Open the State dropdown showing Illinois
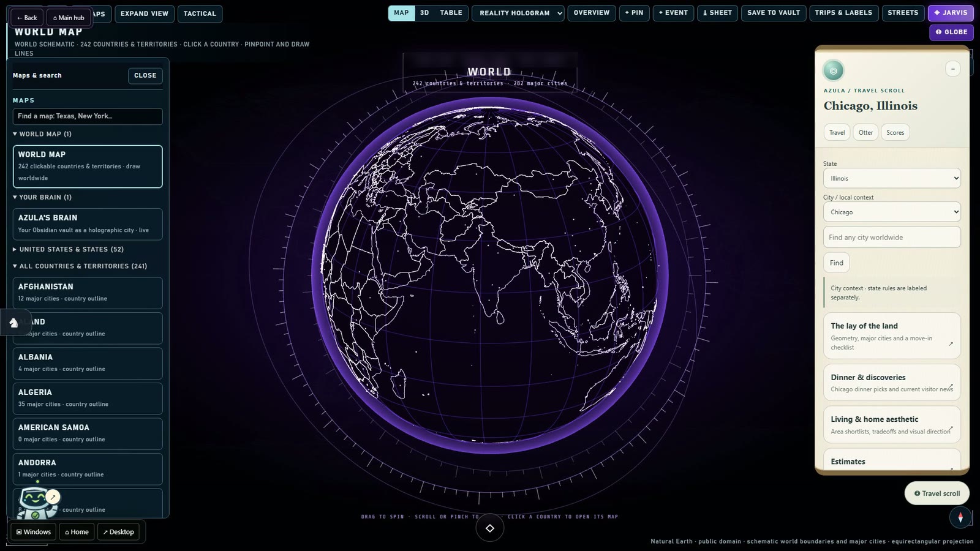This screenshot has height=551, width=980. click(x=892, y=178)
